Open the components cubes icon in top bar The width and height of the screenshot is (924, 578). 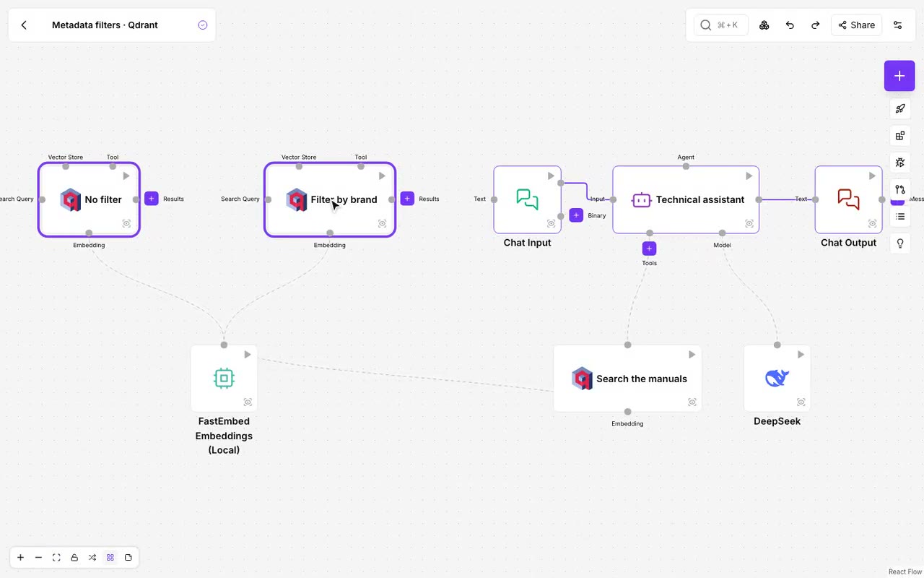click(764, 25)
